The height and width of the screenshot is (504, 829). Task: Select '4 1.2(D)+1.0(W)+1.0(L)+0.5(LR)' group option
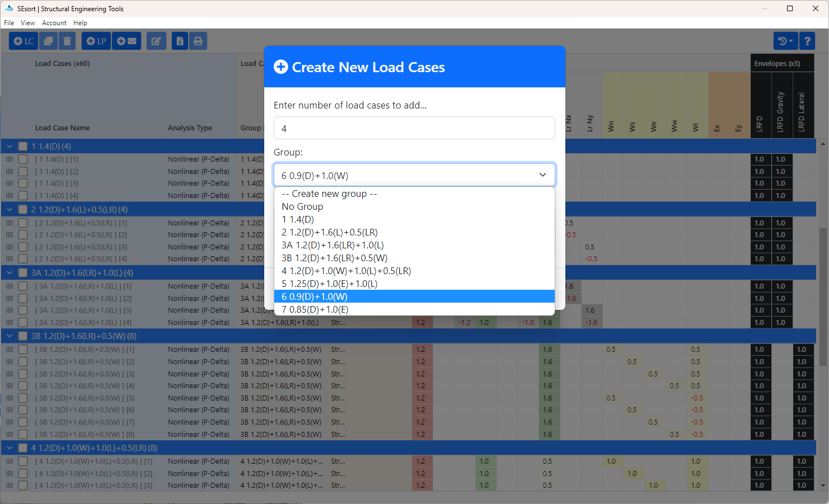pos(414,271)
